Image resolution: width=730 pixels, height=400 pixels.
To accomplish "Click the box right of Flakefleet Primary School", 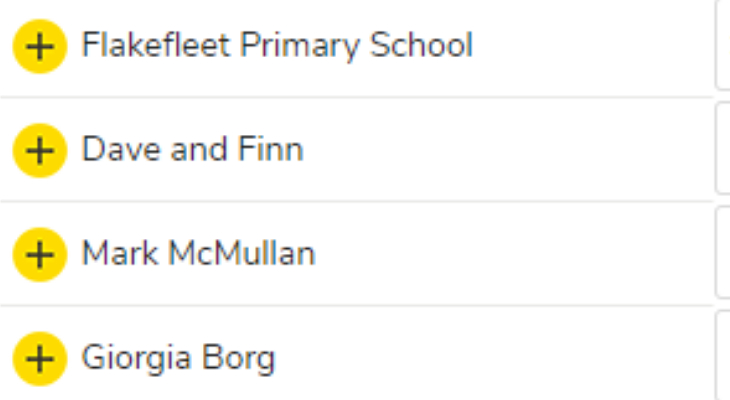I will 723,44.
